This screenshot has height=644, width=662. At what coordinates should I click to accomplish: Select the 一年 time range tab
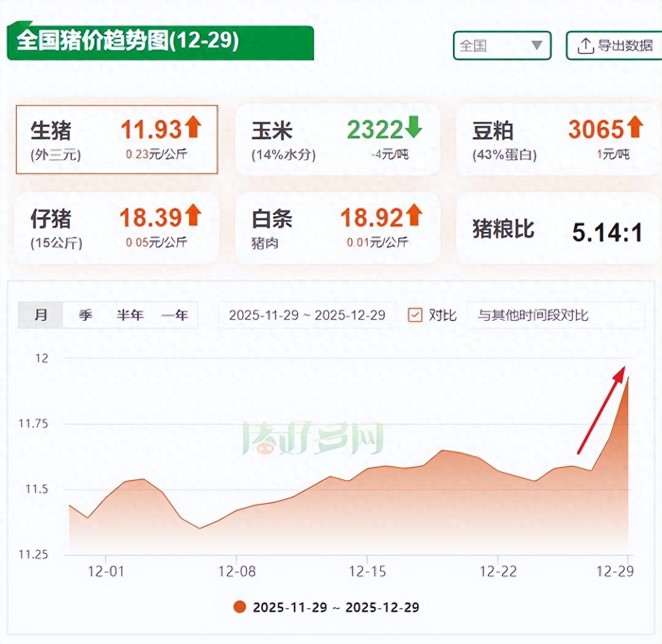(174, 315)
